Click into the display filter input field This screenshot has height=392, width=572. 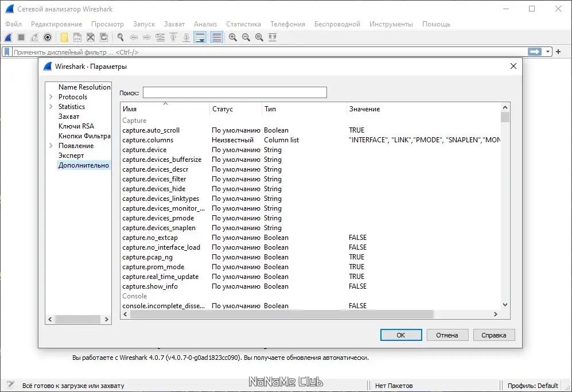(x=270, y=52)
